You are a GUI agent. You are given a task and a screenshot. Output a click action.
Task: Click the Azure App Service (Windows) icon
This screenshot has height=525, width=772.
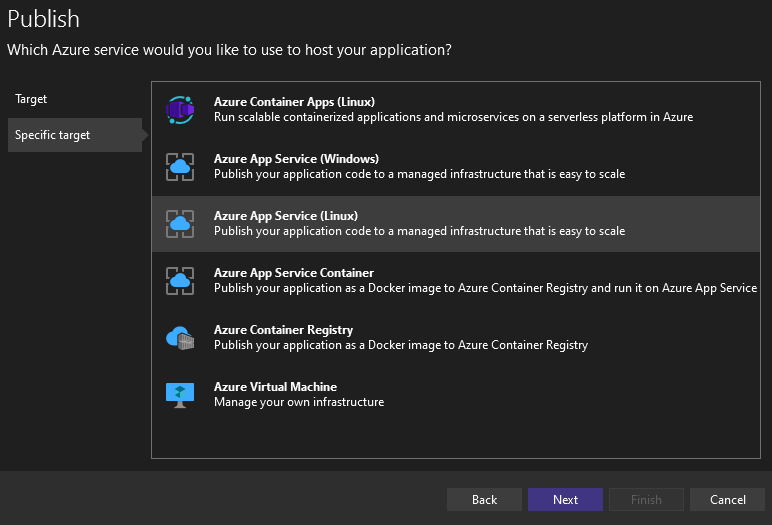click(x=180, y=167)
